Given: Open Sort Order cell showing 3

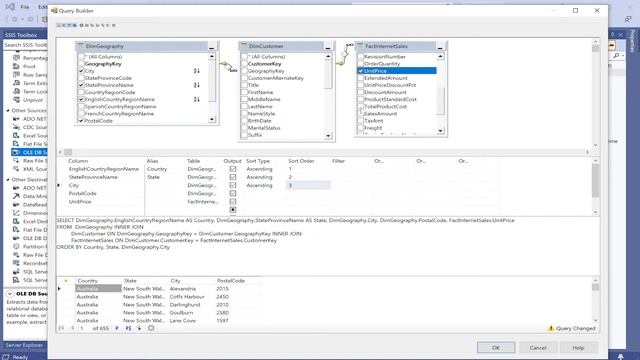Looking at the screenshot, I should [308, 185].
